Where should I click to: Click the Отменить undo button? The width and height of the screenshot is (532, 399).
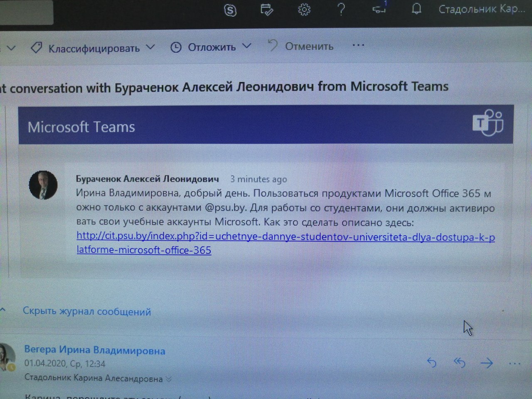[301, 46]
